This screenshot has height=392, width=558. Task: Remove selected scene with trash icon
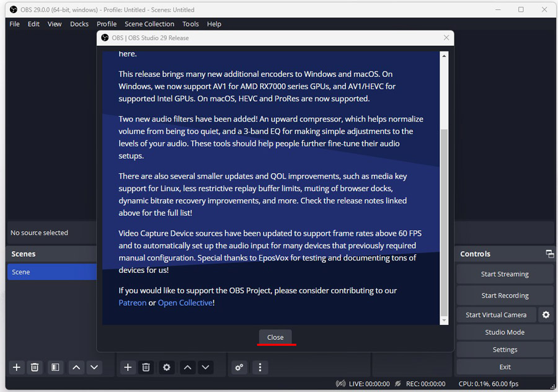(35, 367)
